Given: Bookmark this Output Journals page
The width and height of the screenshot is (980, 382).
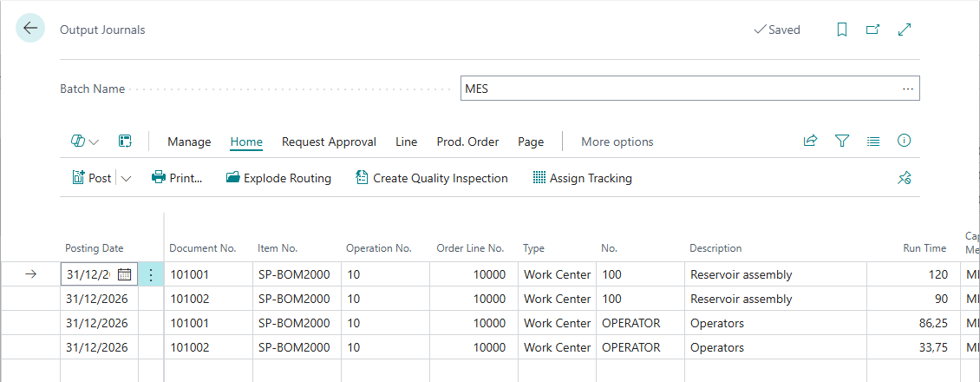Looking at the screenshot, I should (x=842, y=30).
